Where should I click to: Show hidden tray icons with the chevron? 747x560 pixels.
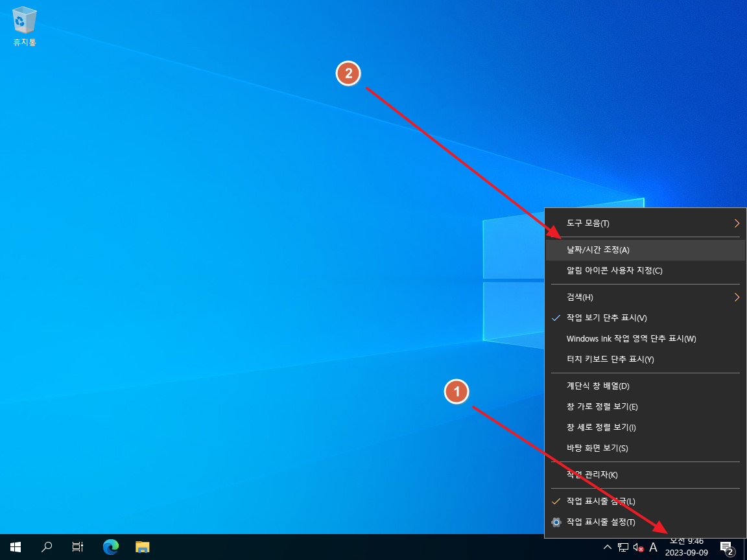pos(607,548)
